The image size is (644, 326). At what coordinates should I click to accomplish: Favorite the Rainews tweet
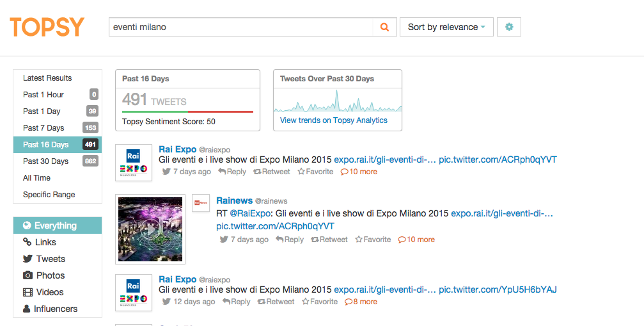pyautogui.click(x=373, y=240)
